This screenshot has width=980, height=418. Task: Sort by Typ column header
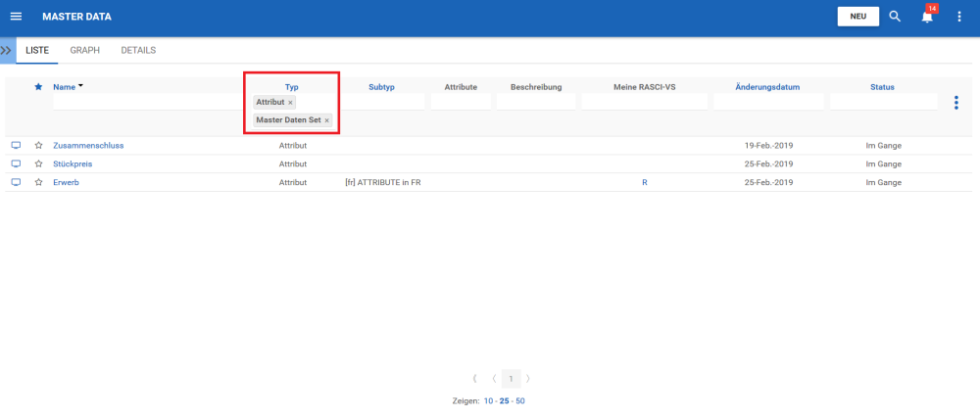[292, 87]
